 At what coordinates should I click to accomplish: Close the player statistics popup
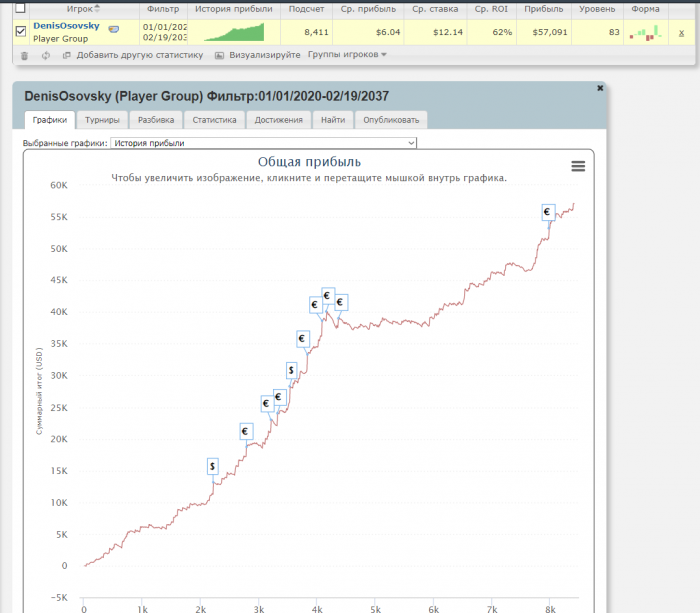point(600,88)
